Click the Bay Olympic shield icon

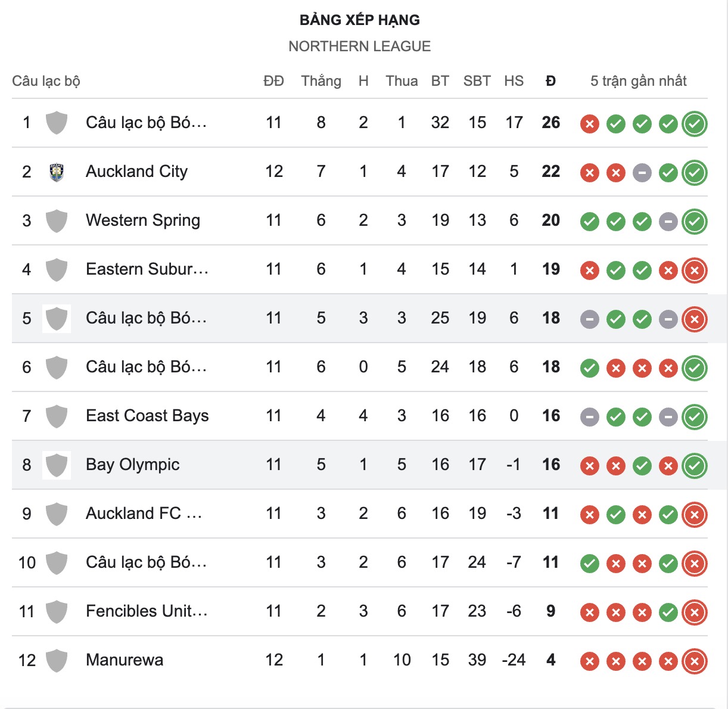[57, 465]
